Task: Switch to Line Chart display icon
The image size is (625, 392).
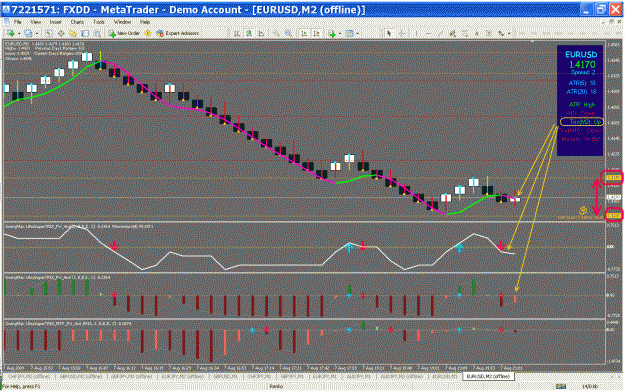Action: (x=261, y=33)
